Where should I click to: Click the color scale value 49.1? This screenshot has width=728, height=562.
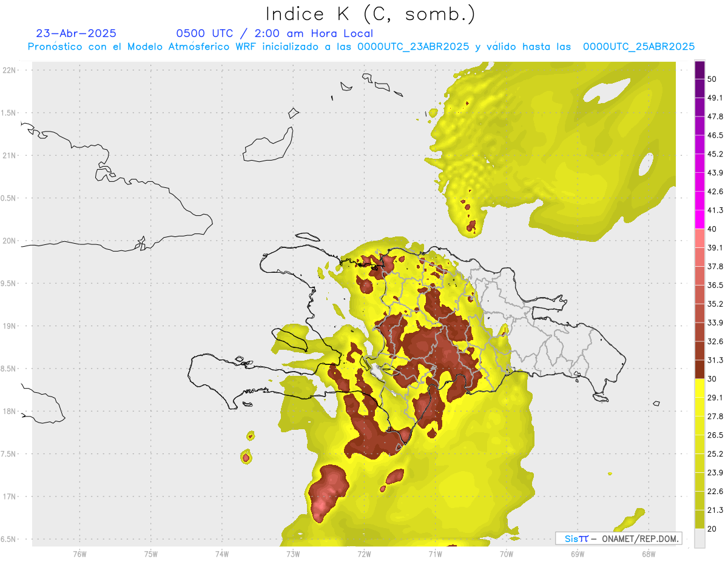coord(715,98)
